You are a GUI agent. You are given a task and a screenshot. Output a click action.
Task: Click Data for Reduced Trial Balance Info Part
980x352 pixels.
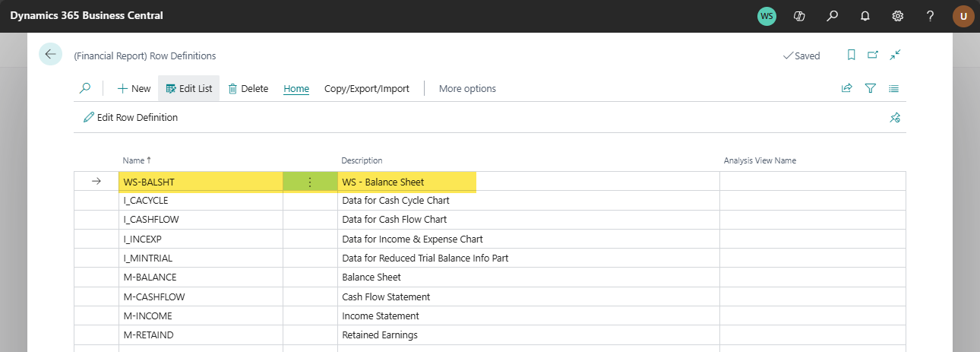[425, 258]
